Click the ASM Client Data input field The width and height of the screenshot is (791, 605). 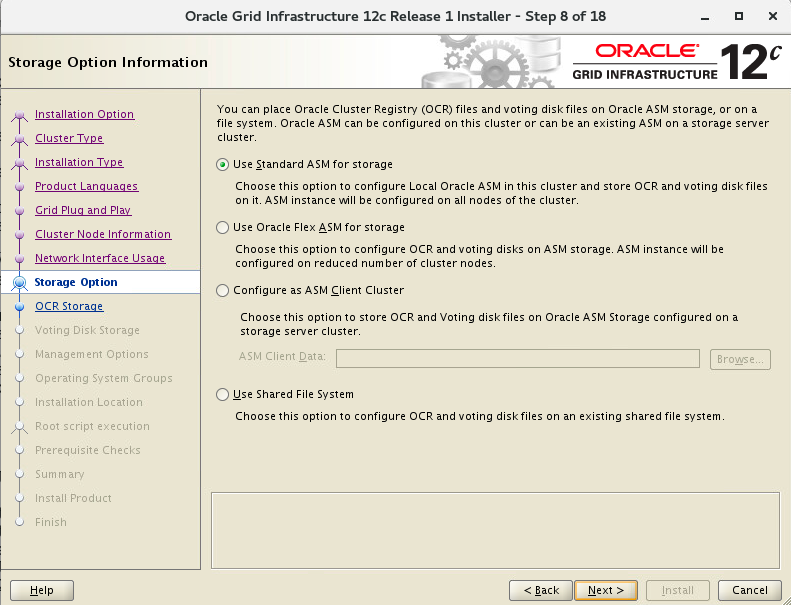pos(518,359)
